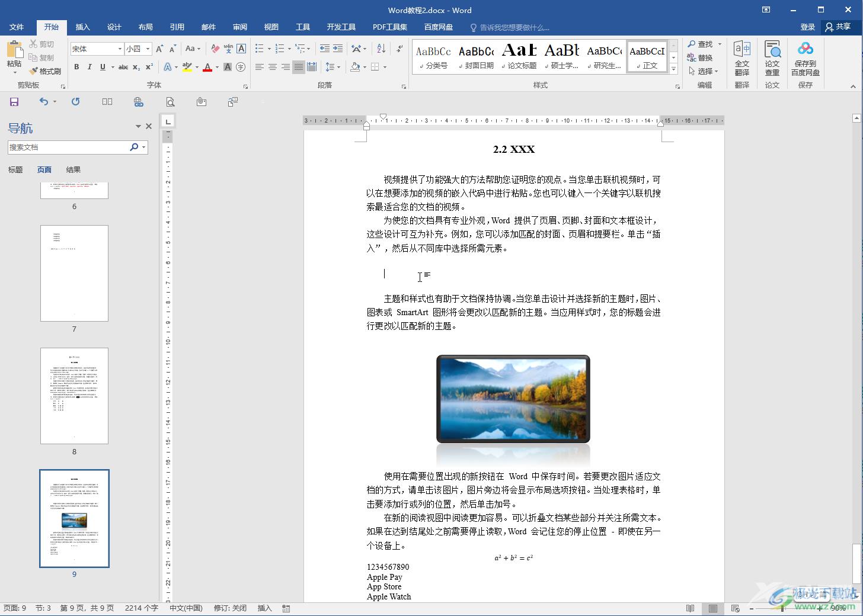Switch to the Design (设计) tab
The image size is (863, 616).
point(114,27)
